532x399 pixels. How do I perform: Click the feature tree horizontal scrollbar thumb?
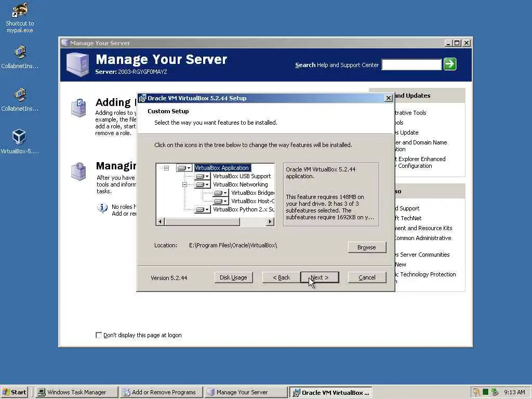(202, 221)
